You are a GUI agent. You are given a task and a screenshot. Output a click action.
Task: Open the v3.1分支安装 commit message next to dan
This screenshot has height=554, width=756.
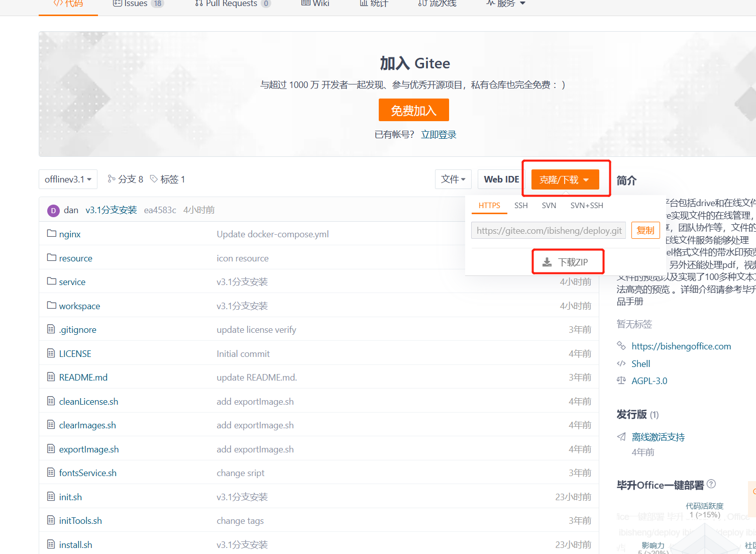pyautogui.click(x=111, y=210)
